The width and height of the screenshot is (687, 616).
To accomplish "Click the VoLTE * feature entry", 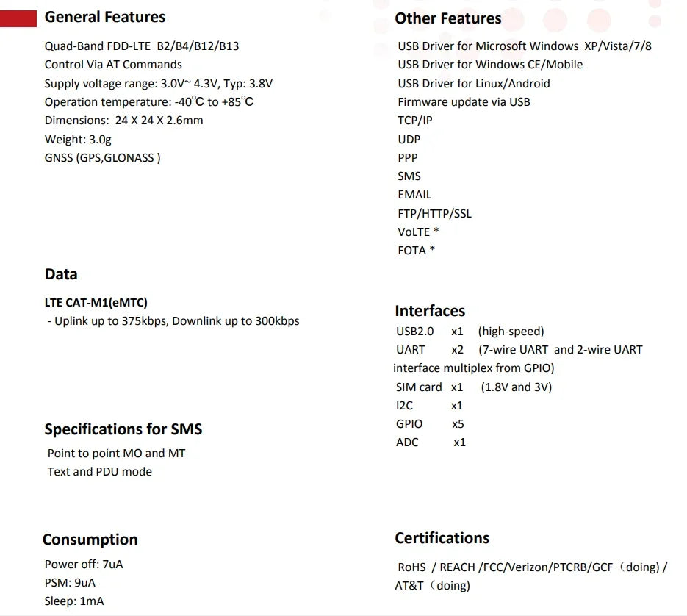I will [418, 232].
